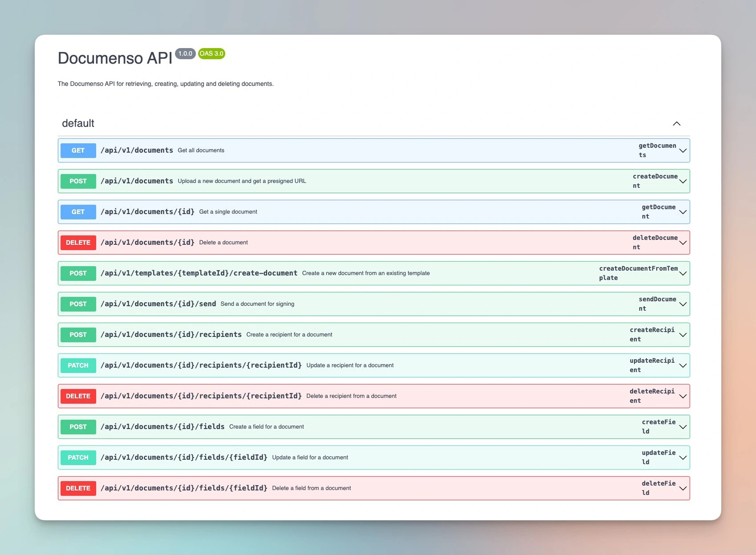
Task: Click PATCH badge for Update a recipient
Action: pos(78,365)
